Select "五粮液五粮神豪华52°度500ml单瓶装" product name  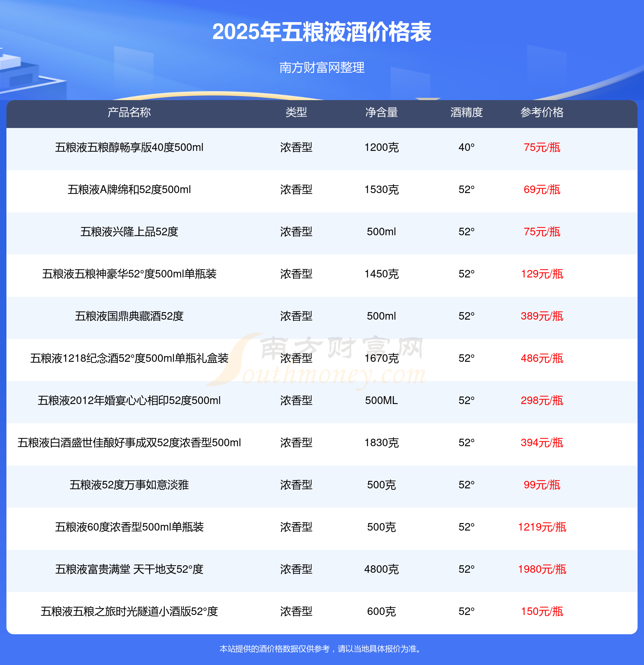[x=129, y=274]
